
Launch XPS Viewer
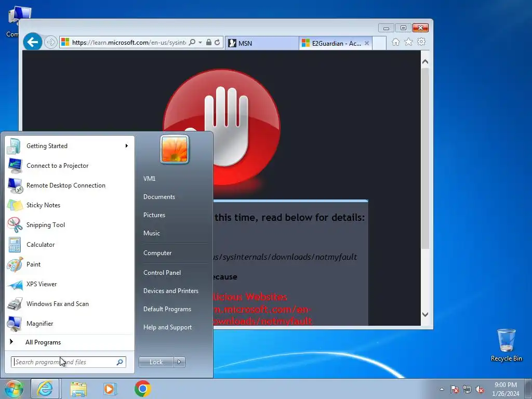pyautogui.click(x=69, y=284)
